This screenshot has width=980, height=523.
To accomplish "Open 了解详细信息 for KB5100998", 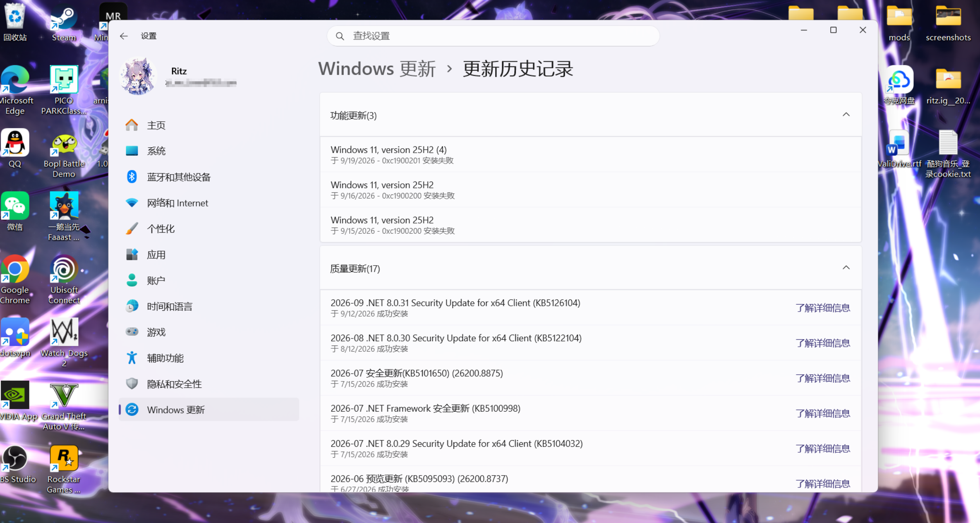I will coord(822,413).
